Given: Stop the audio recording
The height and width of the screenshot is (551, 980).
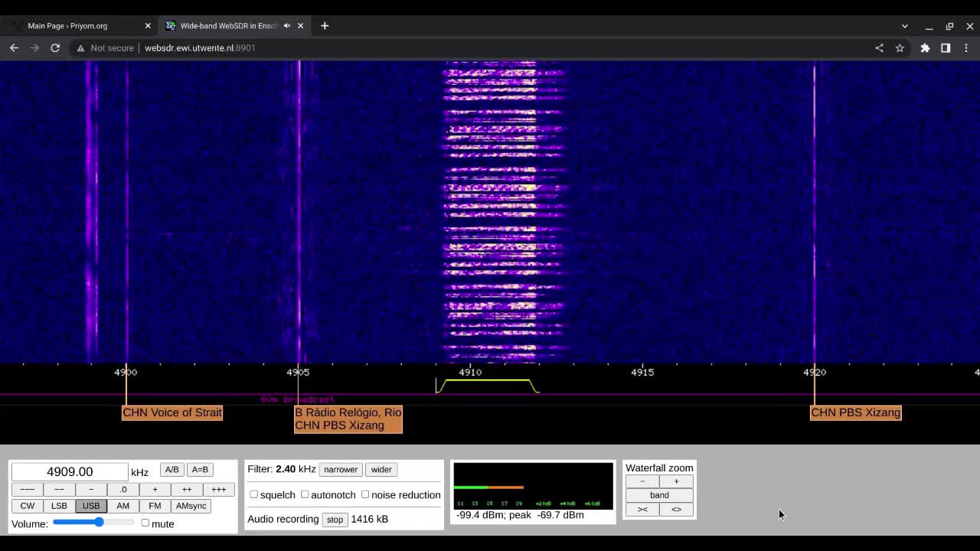Looking at the screenshot, I should point(335,519).
